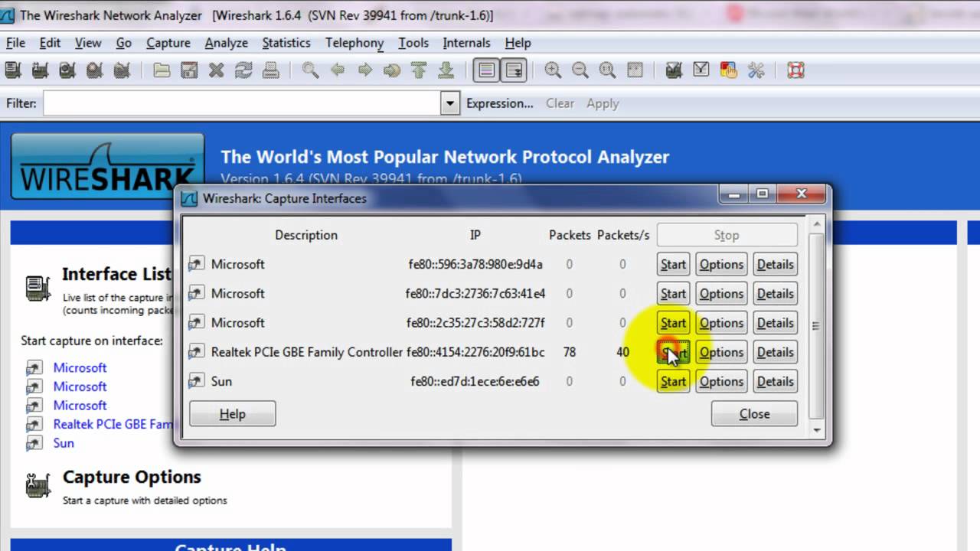Open the Telephony menu
This screenshot has width=980, height=551.
(354, 43)
